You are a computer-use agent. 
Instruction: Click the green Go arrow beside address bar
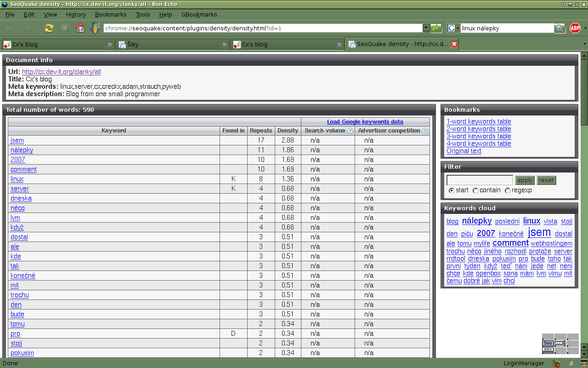436,28
